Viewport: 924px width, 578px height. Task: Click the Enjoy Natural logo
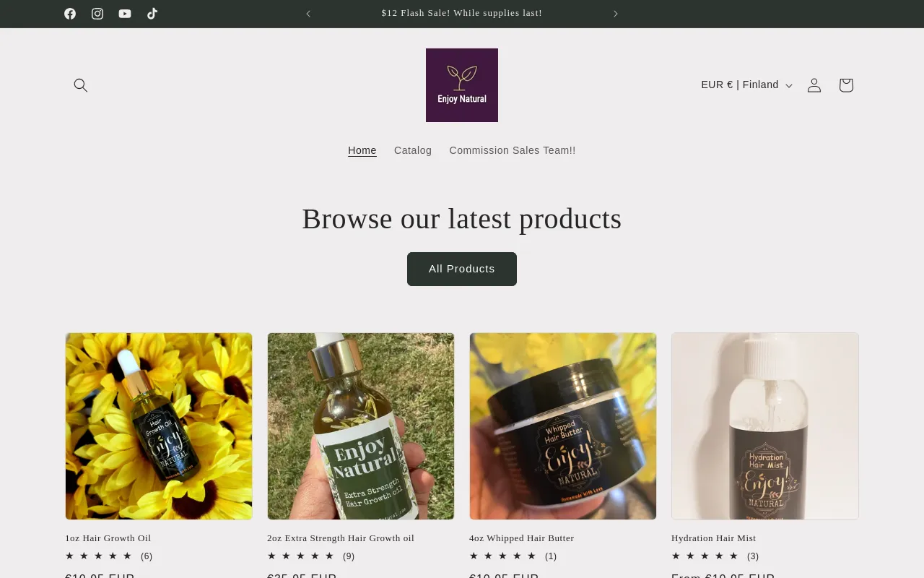pyautogui.click(x=462, y=85)
